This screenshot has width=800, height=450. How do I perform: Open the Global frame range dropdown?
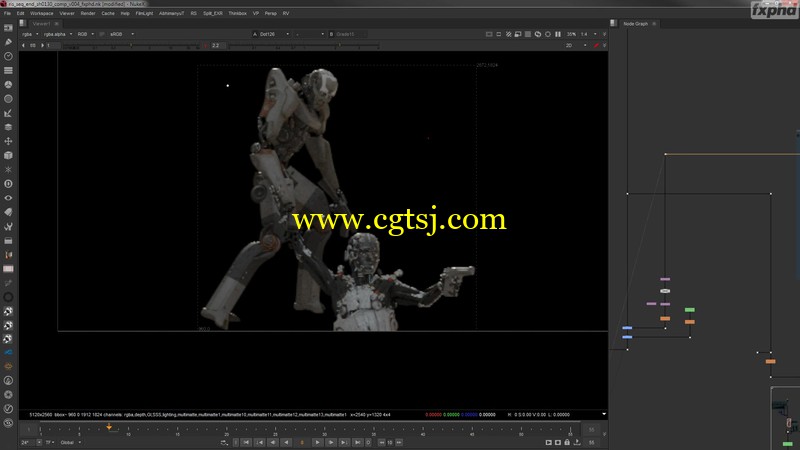click(x=71, y=442)
